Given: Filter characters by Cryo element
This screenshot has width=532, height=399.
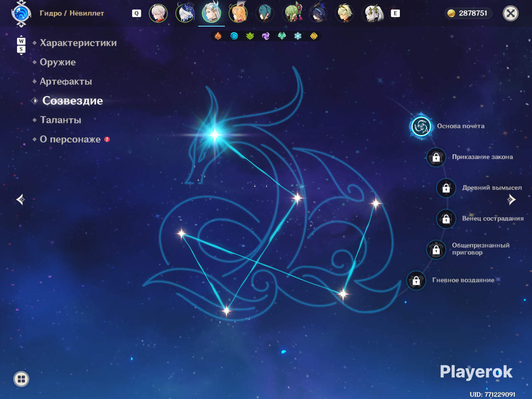Looking at the screenshot, I should [298, 36].
